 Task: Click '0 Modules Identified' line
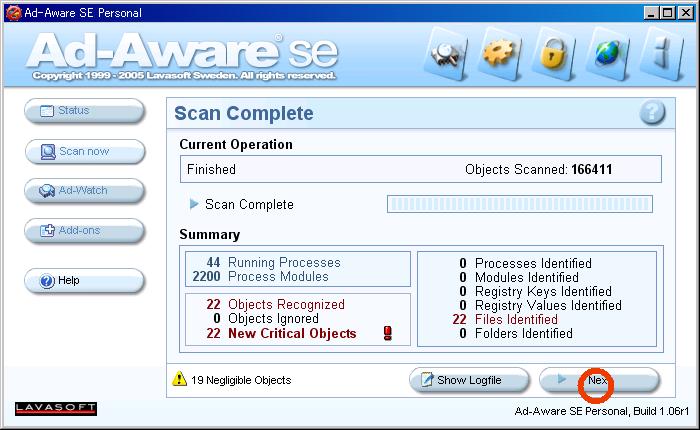tap(519, 277)
